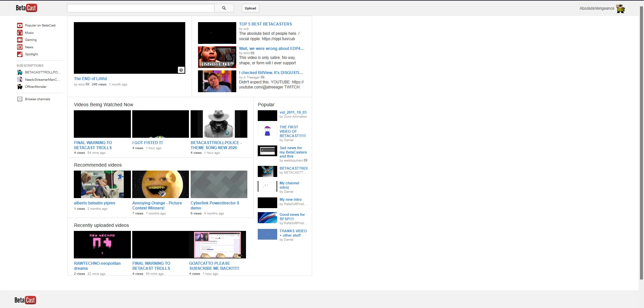Open cub channel link under TOP 5
This screenshot has height=308, width=644.
coord(246,29)
